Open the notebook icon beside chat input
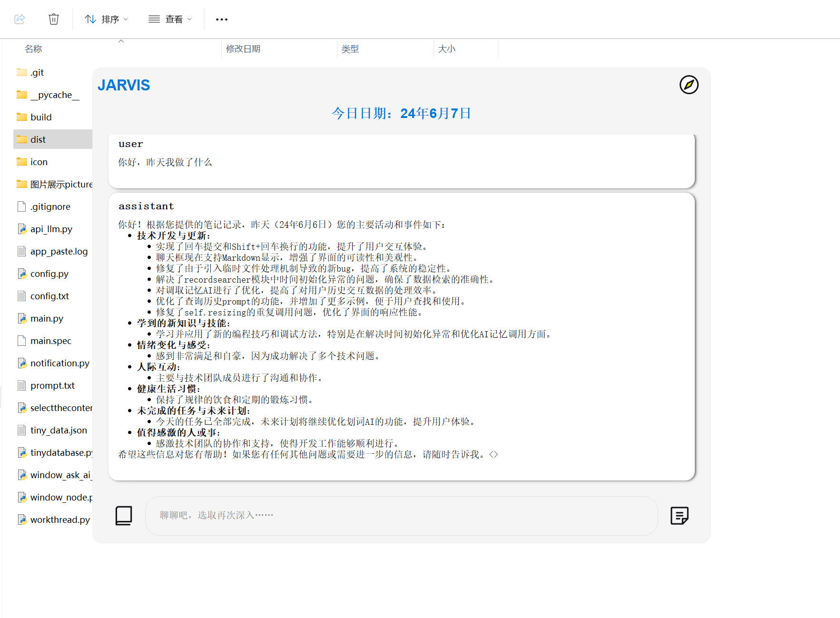 pos(124,515)
